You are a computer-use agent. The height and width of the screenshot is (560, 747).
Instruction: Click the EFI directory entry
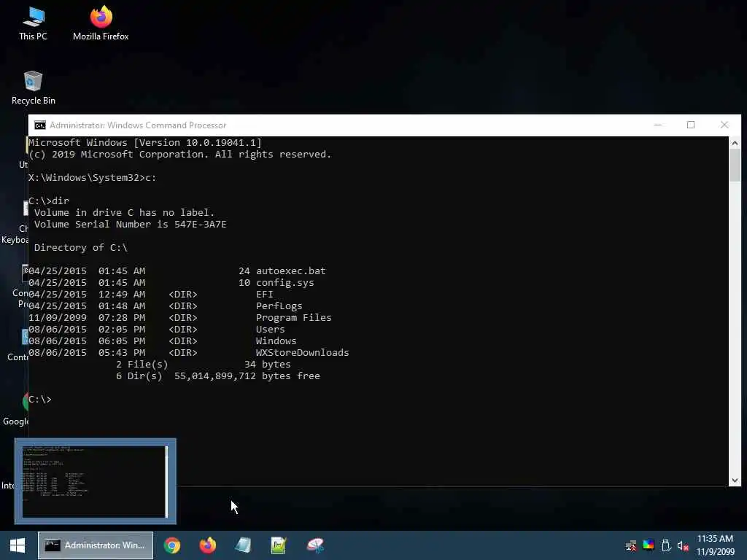(x=264, y=295)
